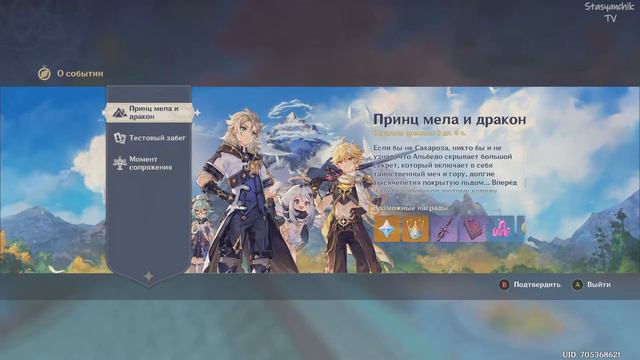
Task: View the Primogem reward icon
Action: 387,229
